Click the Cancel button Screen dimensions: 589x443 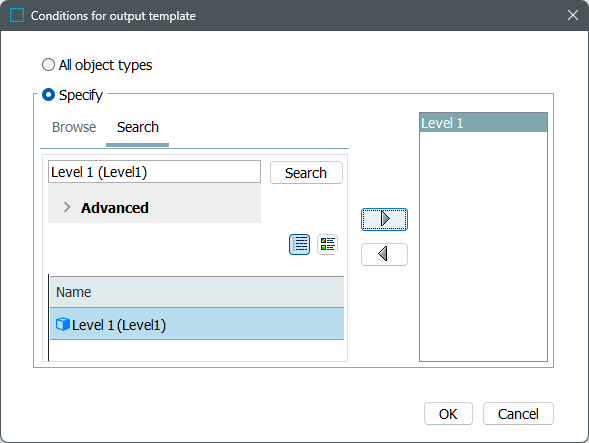pyautogui.click(x=518, y=414)
